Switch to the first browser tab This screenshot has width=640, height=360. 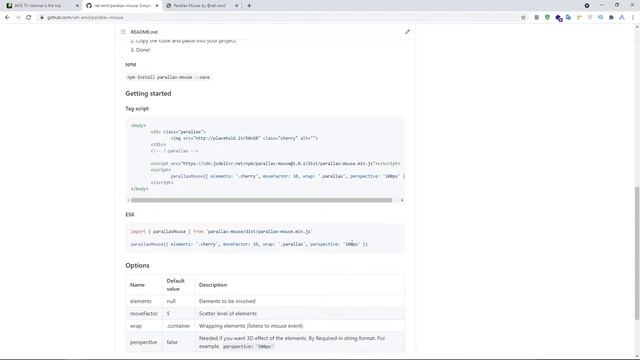tap(42, 6)
